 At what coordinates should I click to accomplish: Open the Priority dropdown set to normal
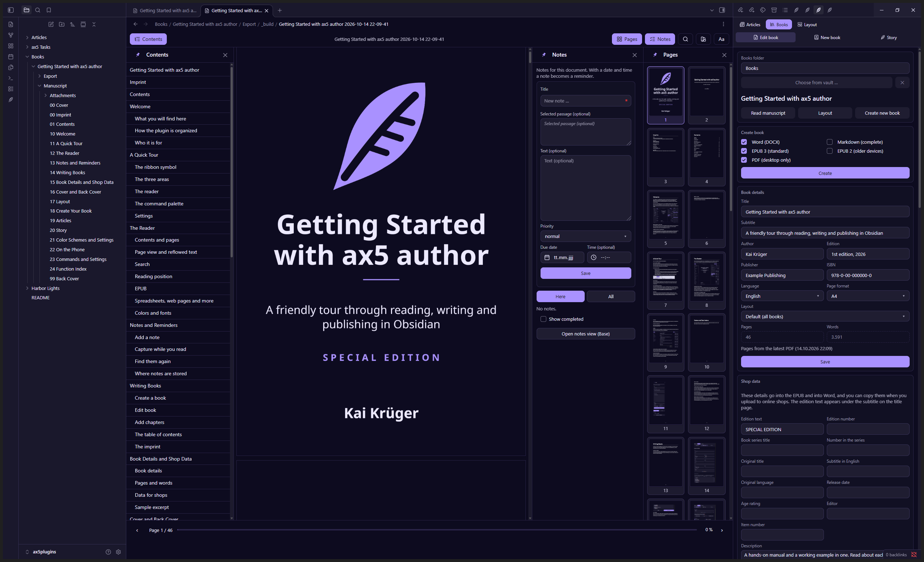pyautogui.click(x=586, y=237)
